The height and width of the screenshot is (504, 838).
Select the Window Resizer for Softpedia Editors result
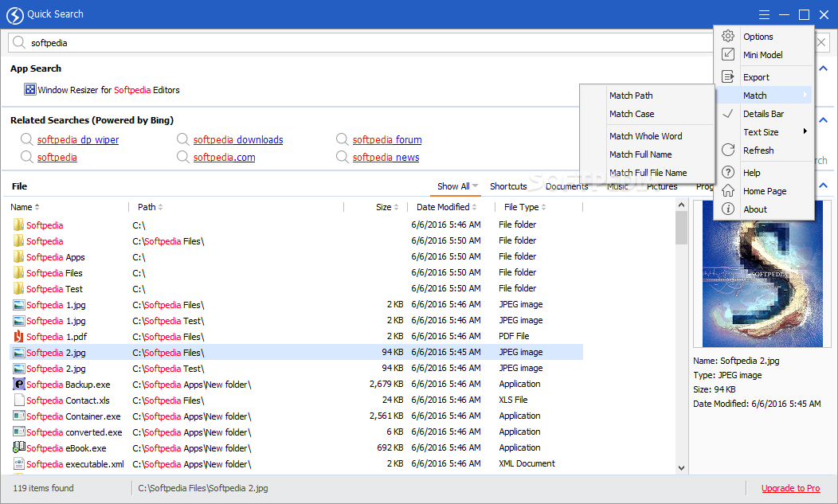pos(101,90)
